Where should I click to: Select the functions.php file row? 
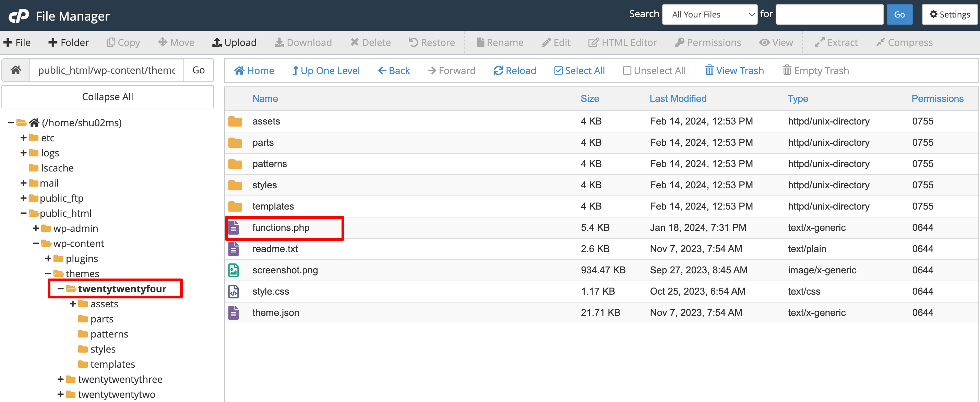tap(281, 228)
